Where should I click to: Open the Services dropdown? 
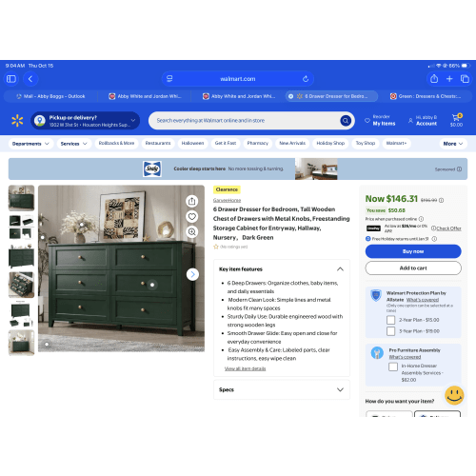74,144
